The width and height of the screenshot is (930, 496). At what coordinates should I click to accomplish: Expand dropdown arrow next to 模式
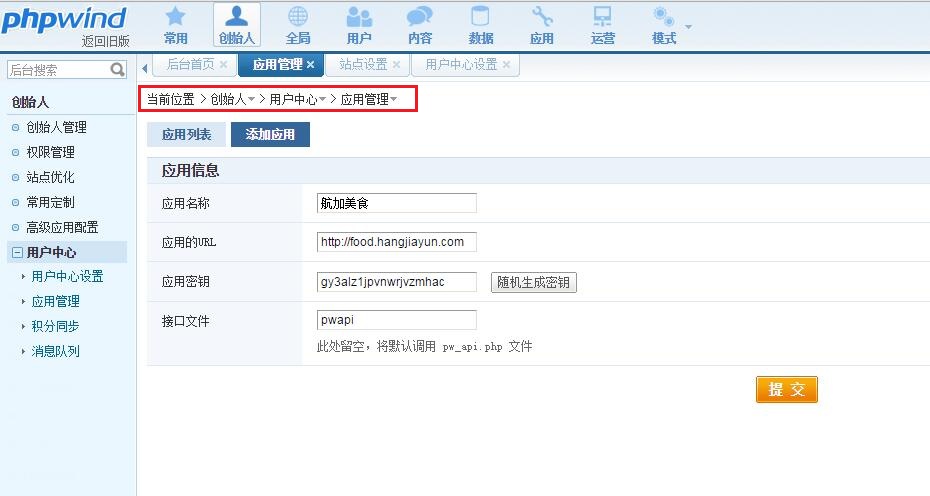pos(688,27)
